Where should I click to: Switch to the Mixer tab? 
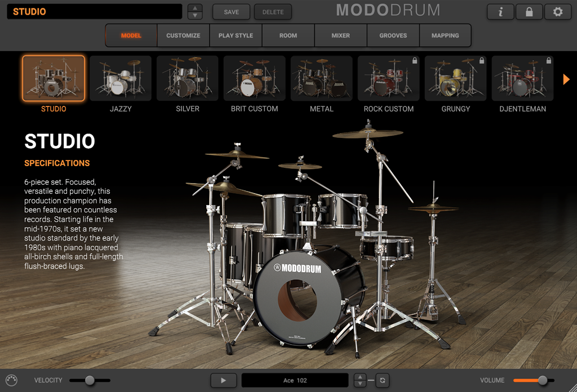coord(340,35)
